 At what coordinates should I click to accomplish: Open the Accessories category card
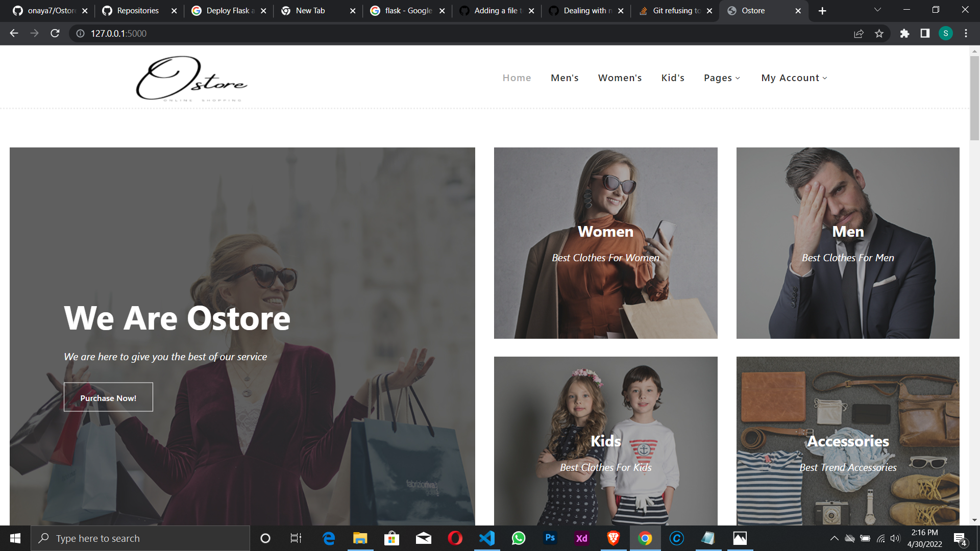[848, 441]
